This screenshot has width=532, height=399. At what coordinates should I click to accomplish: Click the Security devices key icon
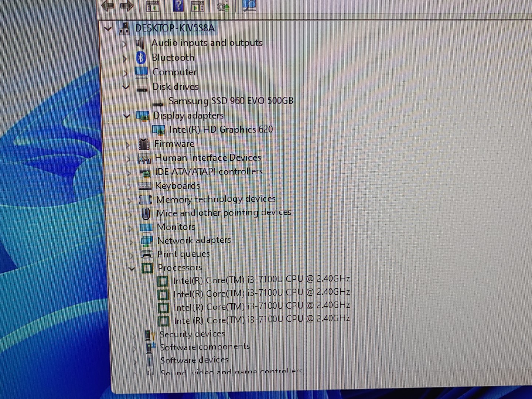pyautogui.click(x=150, y=335)
